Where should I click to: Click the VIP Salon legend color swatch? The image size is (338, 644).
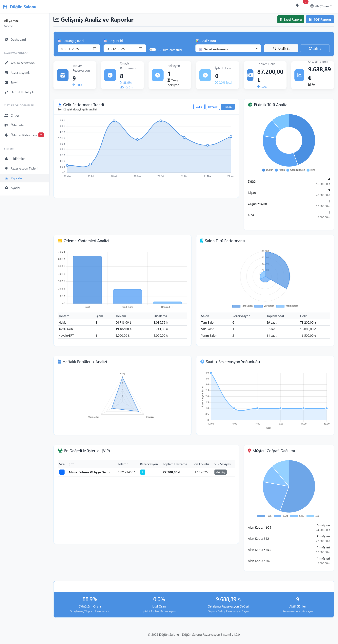[258, 306]
